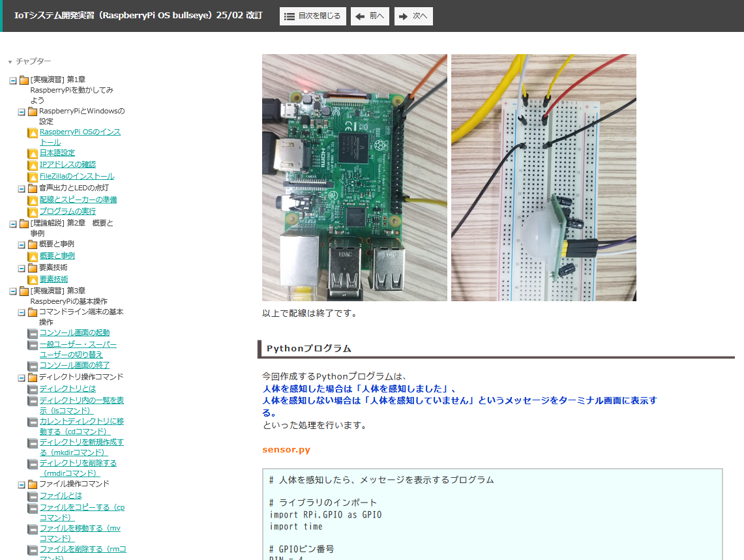
Task: Collapse the チャプター panel heading arrow
Action: (x=10, y=62)
